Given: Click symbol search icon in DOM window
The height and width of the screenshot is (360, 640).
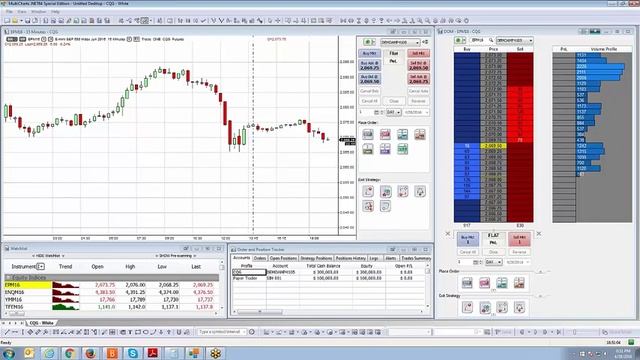Looking at the screenshot, I should coord(491,40).
